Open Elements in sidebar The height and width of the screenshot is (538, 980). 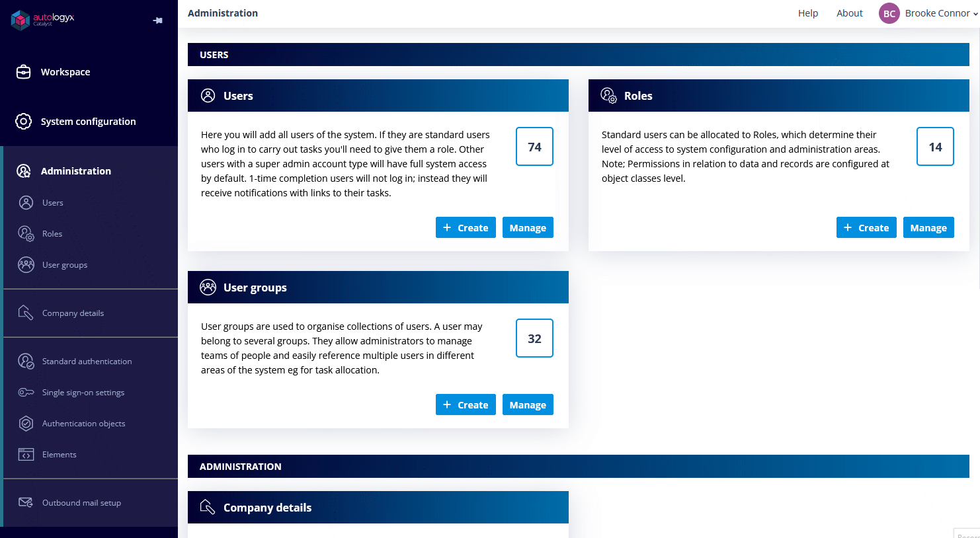pos(59,455)
